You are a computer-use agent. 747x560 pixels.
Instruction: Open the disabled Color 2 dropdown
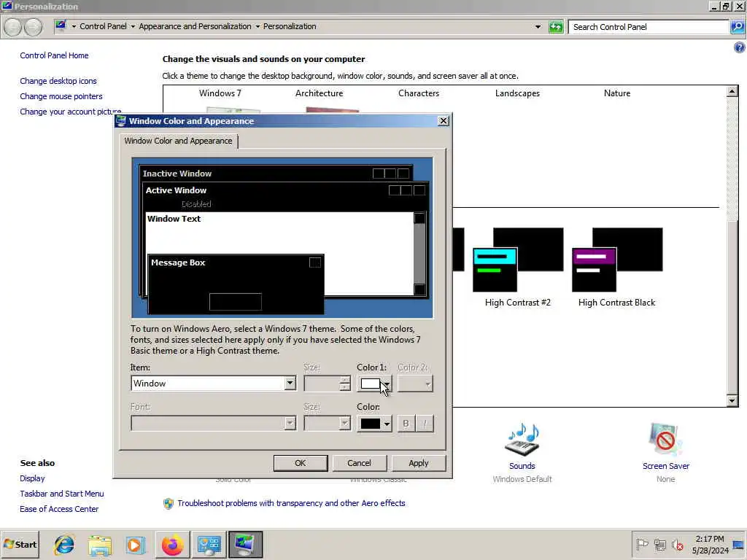(415, 384)
